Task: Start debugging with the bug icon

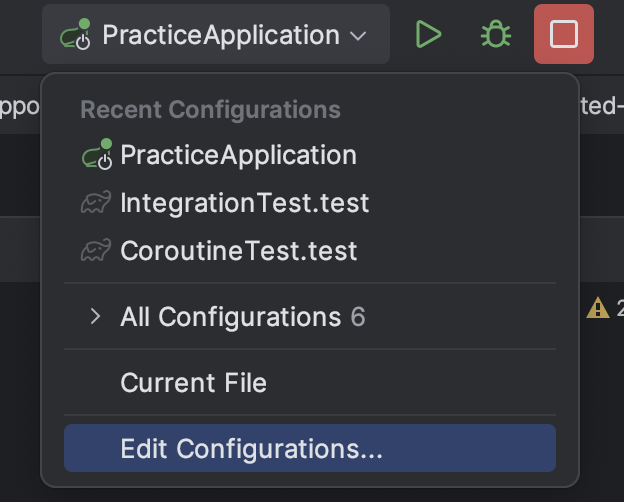Action: click(494, 35)
